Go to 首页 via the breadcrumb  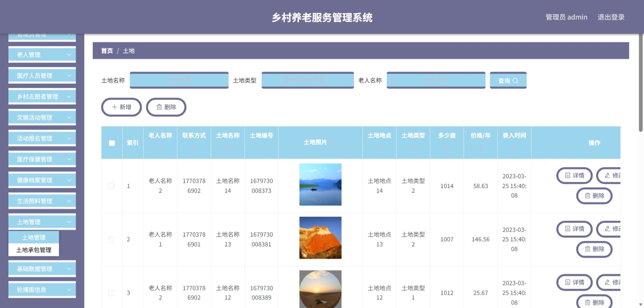(x=107, y=51)
